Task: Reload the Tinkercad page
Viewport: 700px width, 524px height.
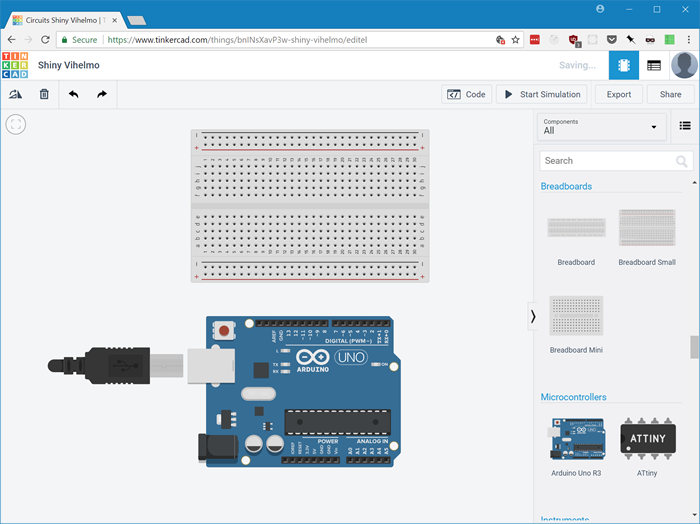Action: 45,40
